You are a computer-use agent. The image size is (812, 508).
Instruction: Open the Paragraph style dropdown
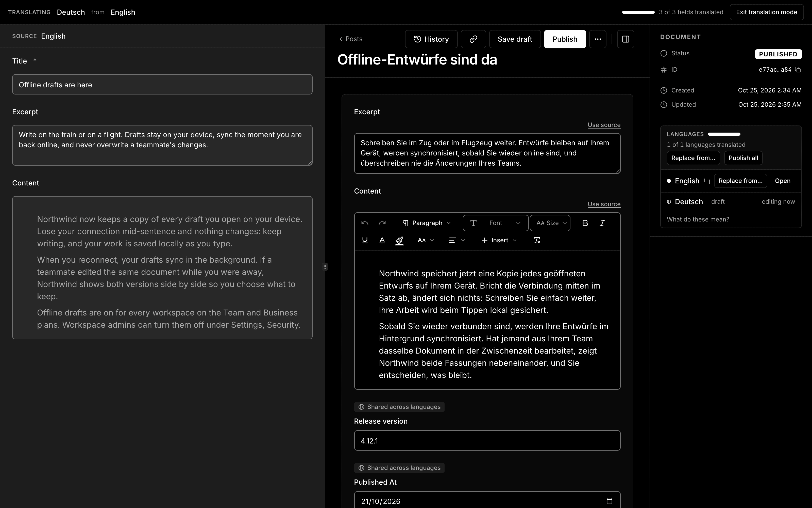coord(427,223)
